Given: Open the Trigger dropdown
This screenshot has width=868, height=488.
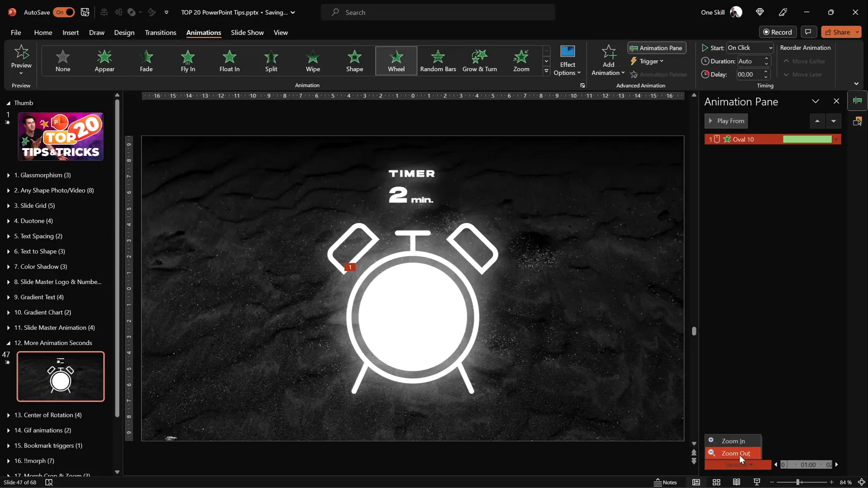Looking at the screenshot, I should coord(647,61).
